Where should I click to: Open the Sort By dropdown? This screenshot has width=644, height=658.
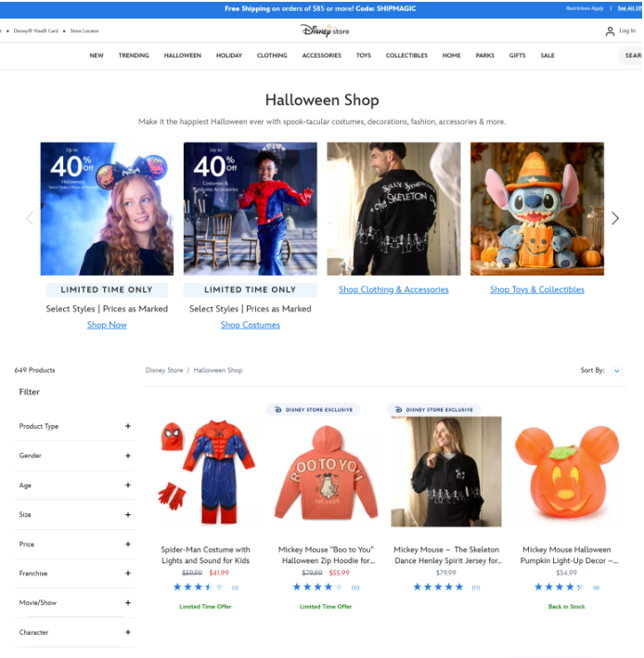pyautogui.click(x=616, y=370)
